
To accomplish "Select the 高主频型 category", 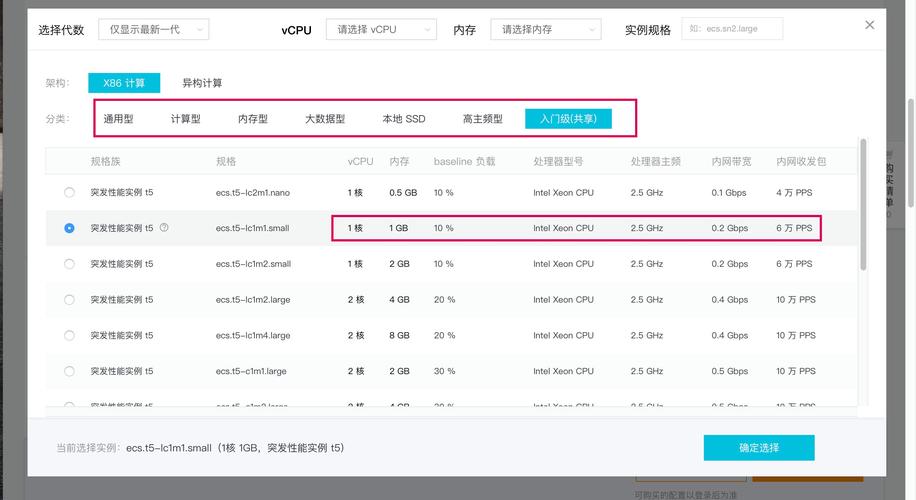I will [x=482, y=119].
